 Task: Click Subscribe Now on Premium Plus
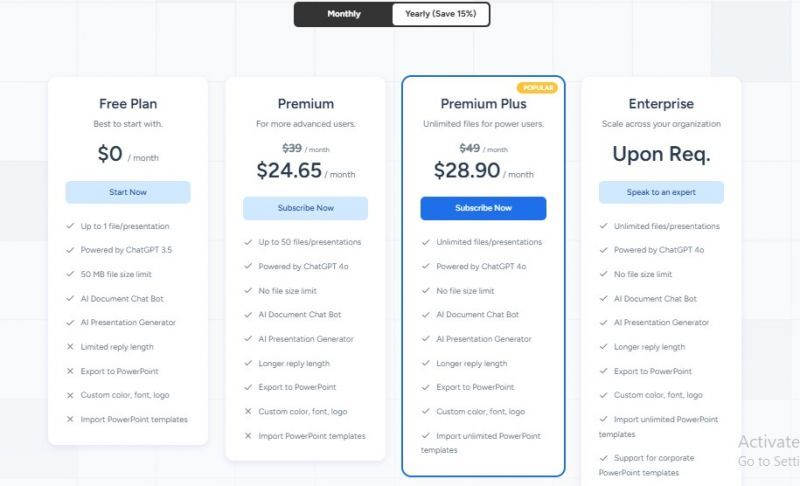point(483,208)
